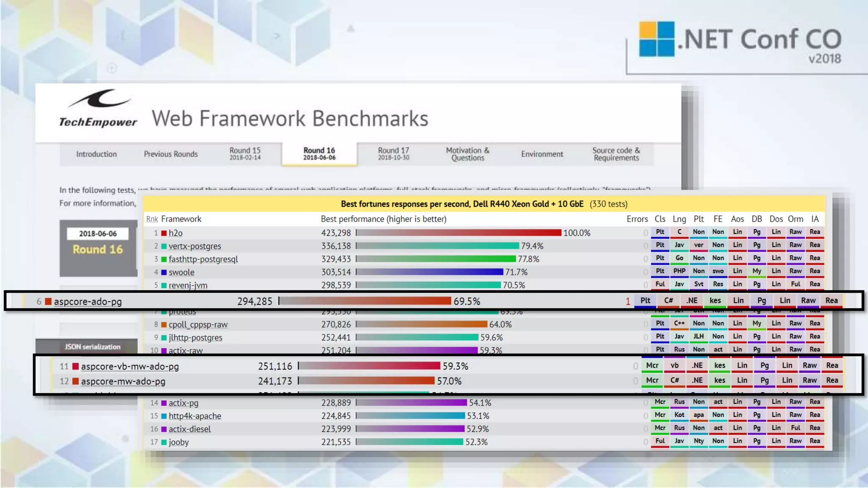Click the Round 16 date panel
The width and height of the screenshot is (868, 488).
pyautogui.click(x=98, y=248)
